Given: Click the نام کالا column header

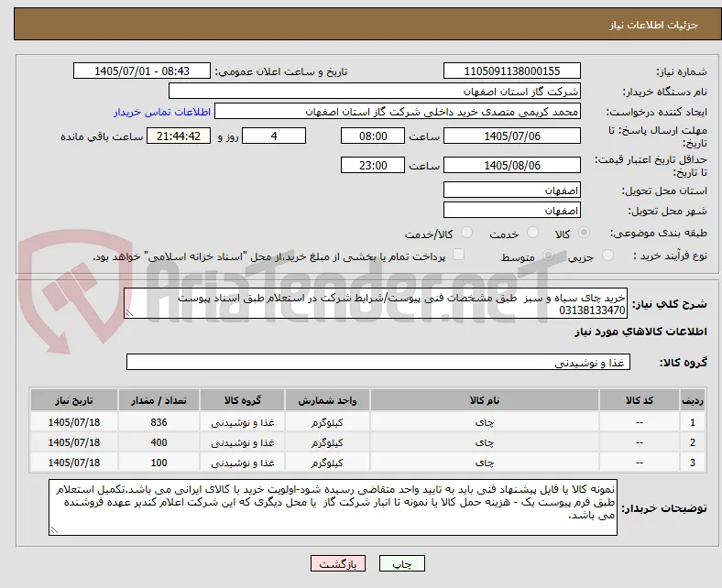Looking at the screenshot, I should pyautogui.click(x=485, y=400).
